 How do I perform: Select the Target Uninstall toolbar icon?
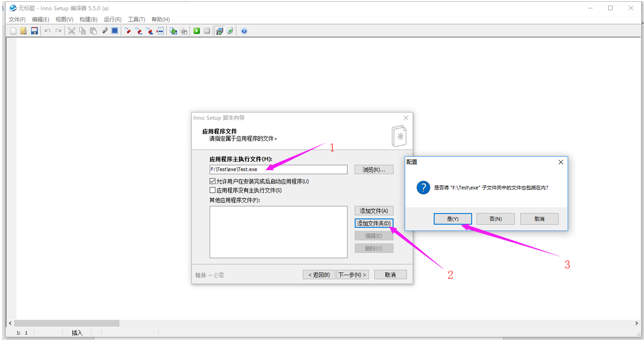tap(230, 31)
